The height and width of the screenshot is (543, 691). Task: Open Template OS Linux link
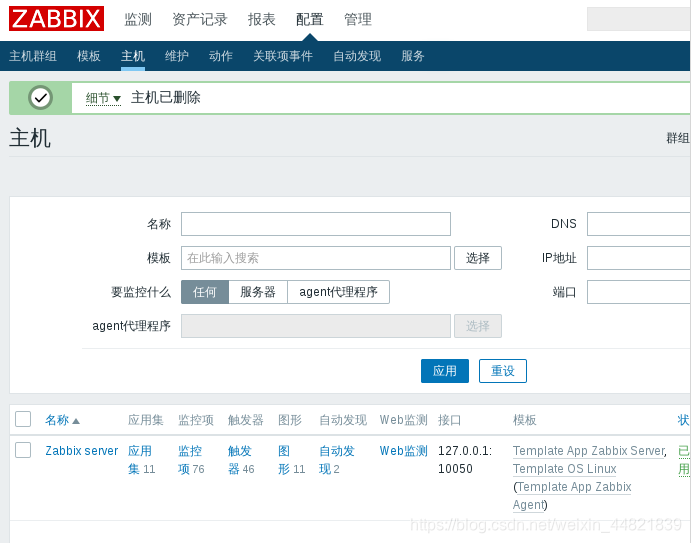click(565, 469)
